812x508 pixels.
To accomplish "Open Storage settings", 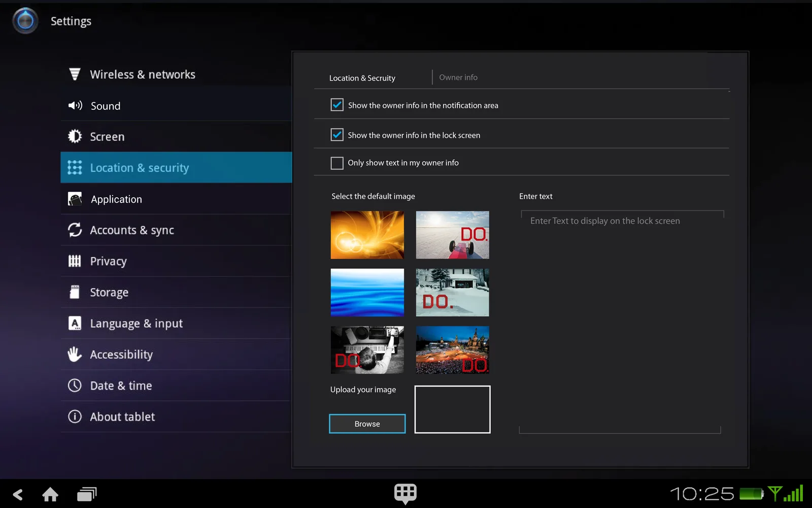I will 176,292.
